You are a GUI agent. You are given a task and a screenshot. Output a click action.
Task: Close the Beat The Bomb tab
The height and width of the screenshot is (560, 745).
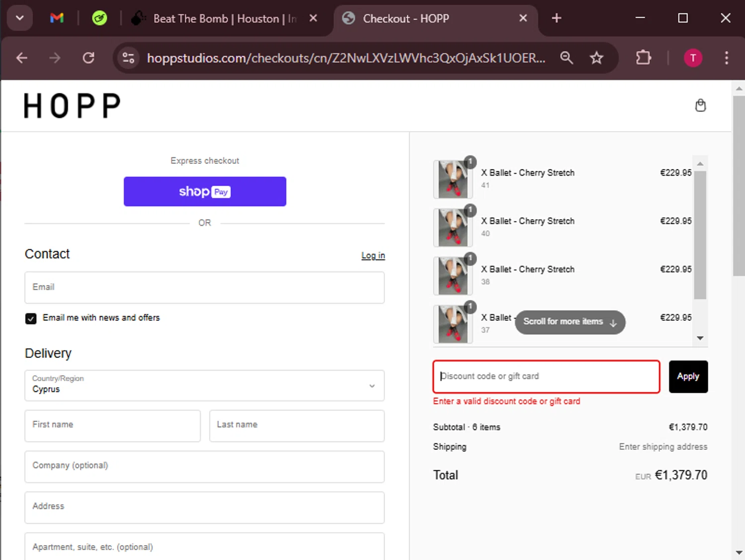(x=313, y=18)
